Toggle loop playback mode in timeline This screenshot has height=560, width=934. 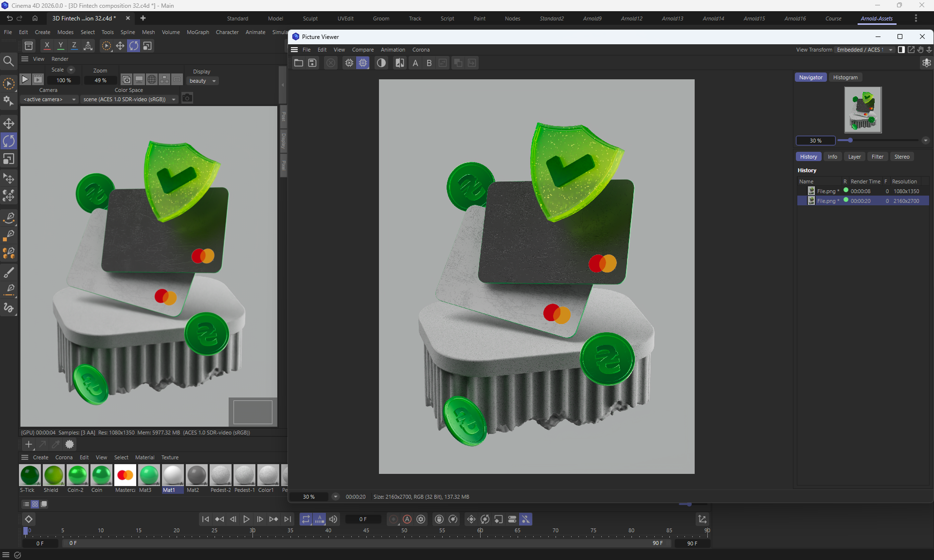click(x=305, y=519)
